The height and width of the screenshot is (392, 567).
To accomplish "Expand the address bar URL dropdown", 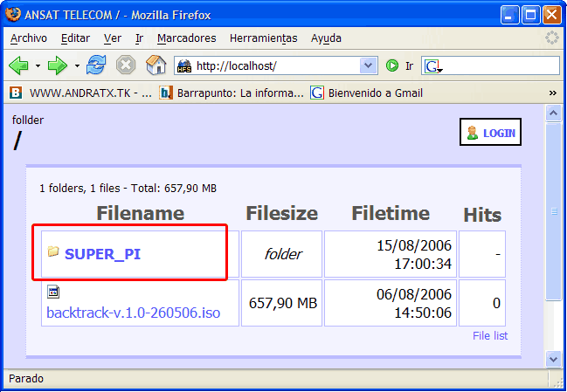I will 368,65.
